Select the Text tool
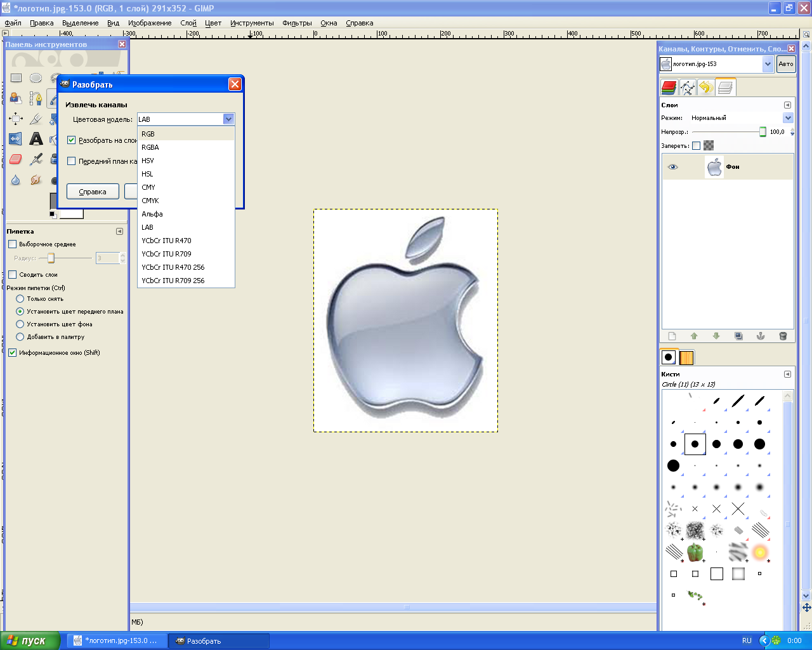The width and height of the screenshot is (812, 650). click(36, 139)
